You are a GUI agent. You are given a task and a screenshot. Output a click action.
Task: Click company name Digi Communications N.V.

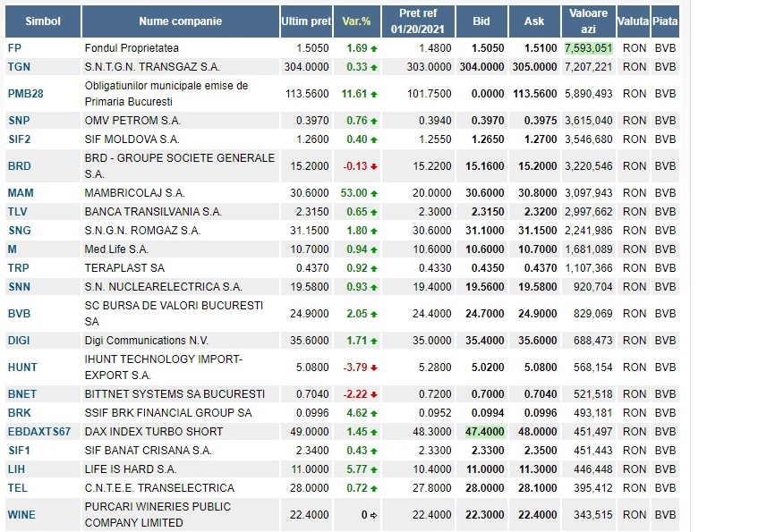click(147, 341)
